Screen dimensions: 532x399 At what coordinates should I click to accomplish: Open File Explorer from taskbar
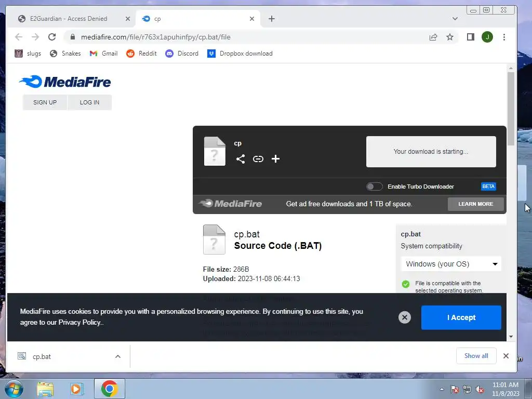pyautogui.click(x=45, y=389)
